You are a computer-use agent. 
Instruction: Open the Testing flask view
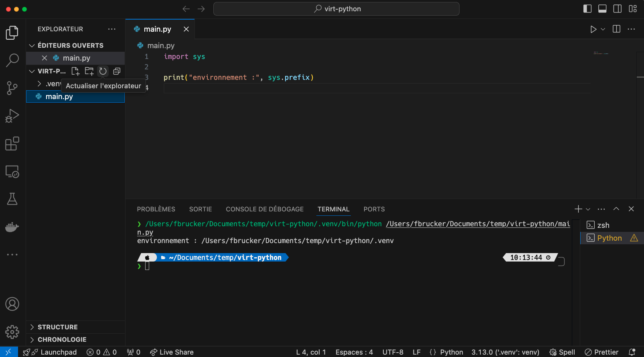(x=12, y=199)
